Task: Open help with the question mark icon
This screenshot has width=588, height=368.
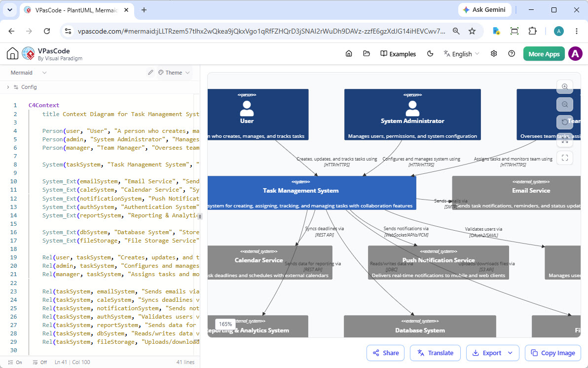Action: click(x=512, y=54)
